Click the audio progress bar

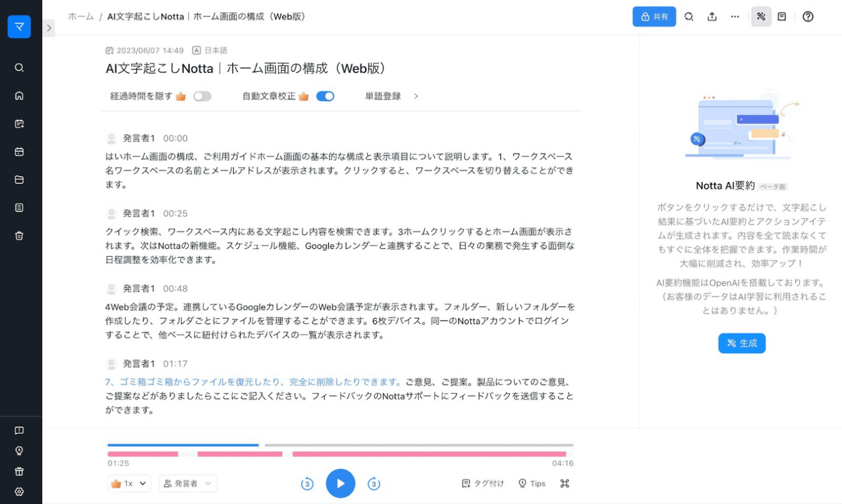341,445
